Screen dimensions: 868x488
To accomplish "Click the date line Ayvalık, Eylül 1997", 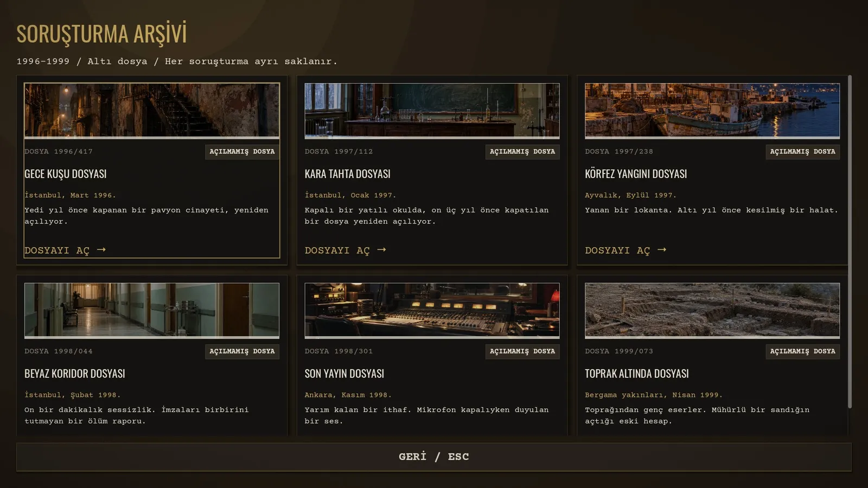I will pyautogui.click(x=630, y=195).
